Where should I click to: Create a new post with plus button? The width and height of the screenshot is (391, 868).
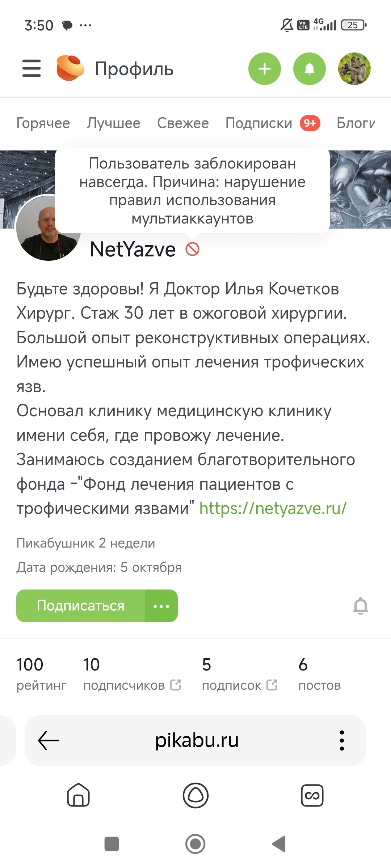click(265, 69)
